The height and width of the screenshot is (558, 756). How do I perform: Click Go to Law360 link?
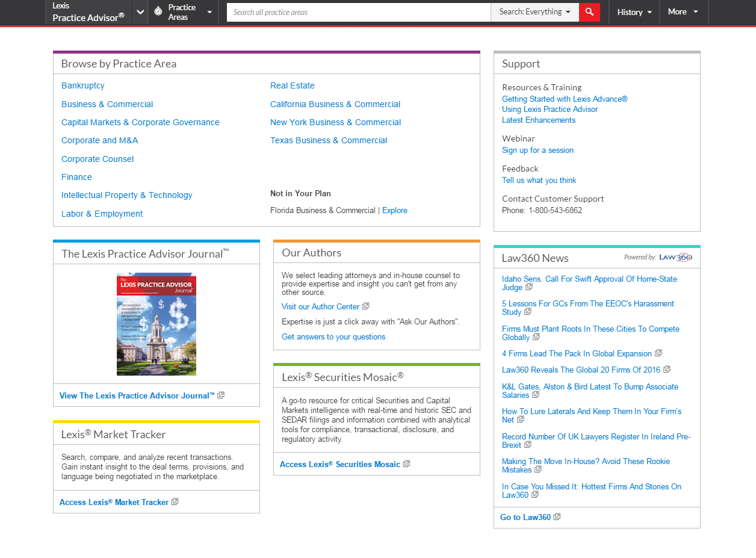coord(525,517)
